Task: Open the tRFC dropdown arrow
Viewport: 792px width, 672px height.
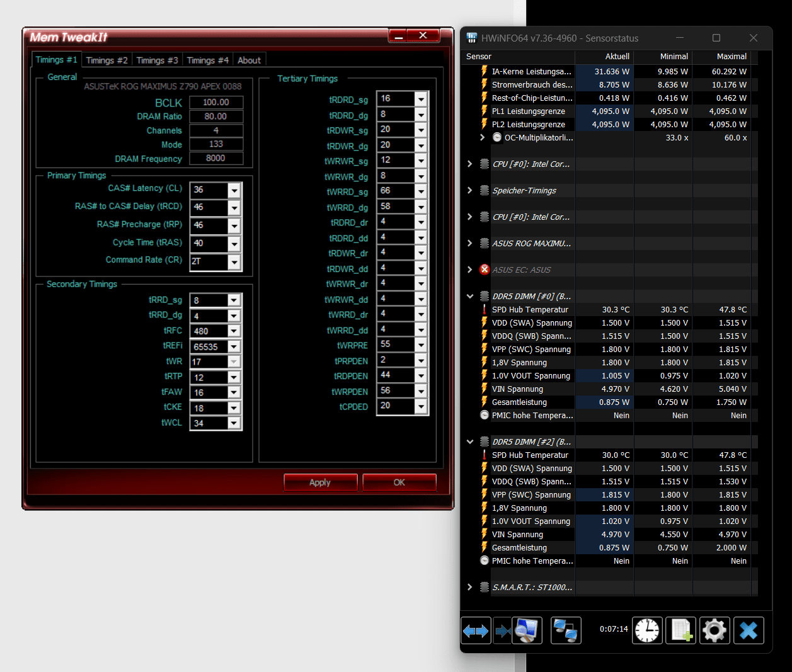Action: tap(234, 331)
